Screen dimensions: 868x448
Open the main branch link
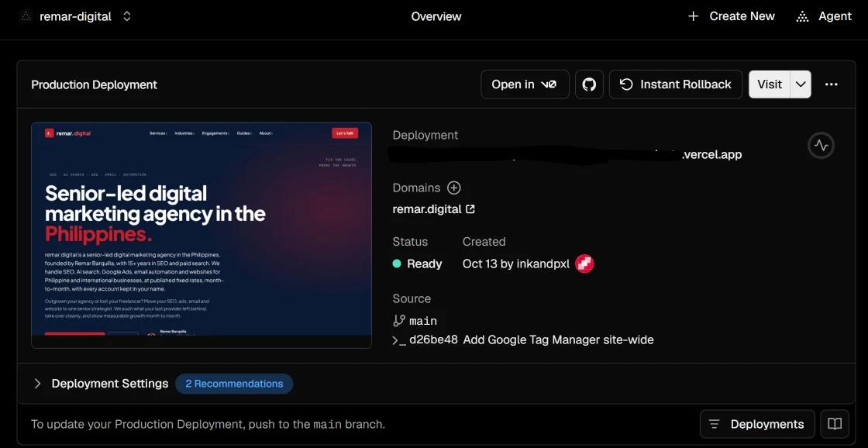point(423,321)
